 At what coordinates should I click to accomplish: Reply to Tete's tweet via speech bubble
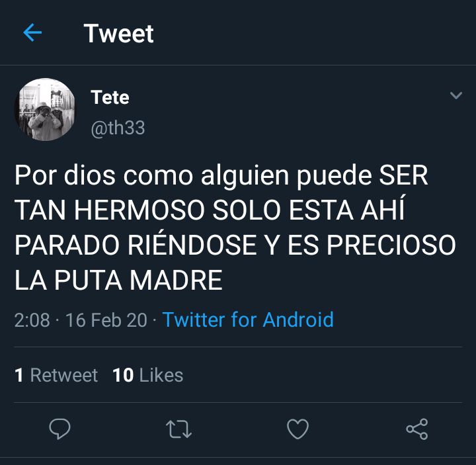point(59,429)
